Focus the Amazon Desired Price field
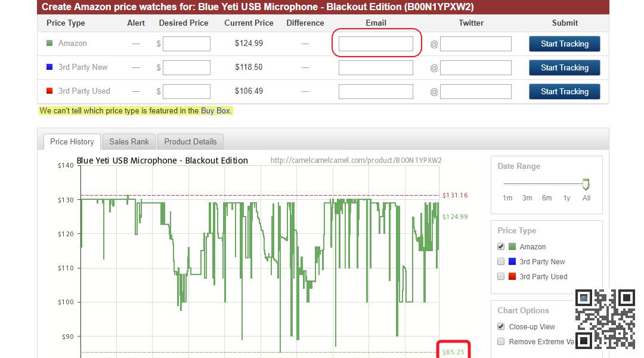The width and height of the screenshot is (644, 358). coord(187,44)
